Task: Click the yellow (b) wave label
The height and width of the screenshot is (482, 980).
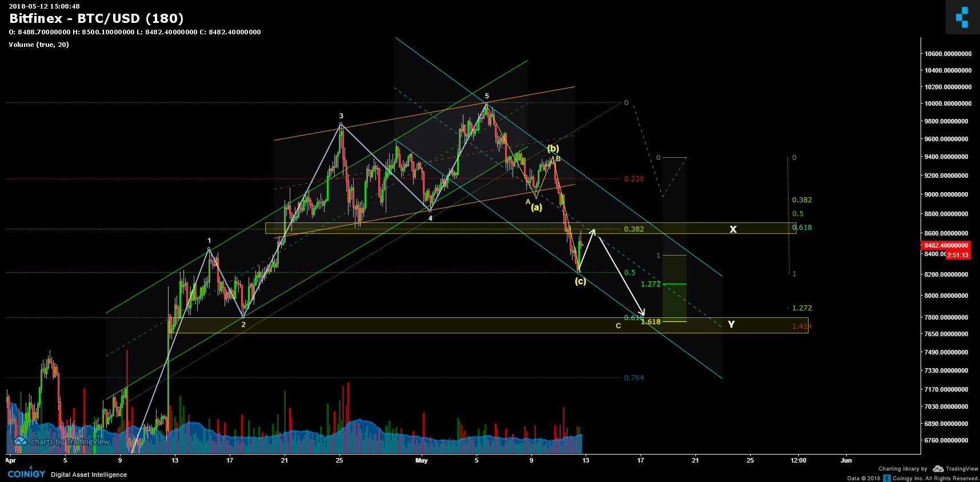Action: coord(553,149)
